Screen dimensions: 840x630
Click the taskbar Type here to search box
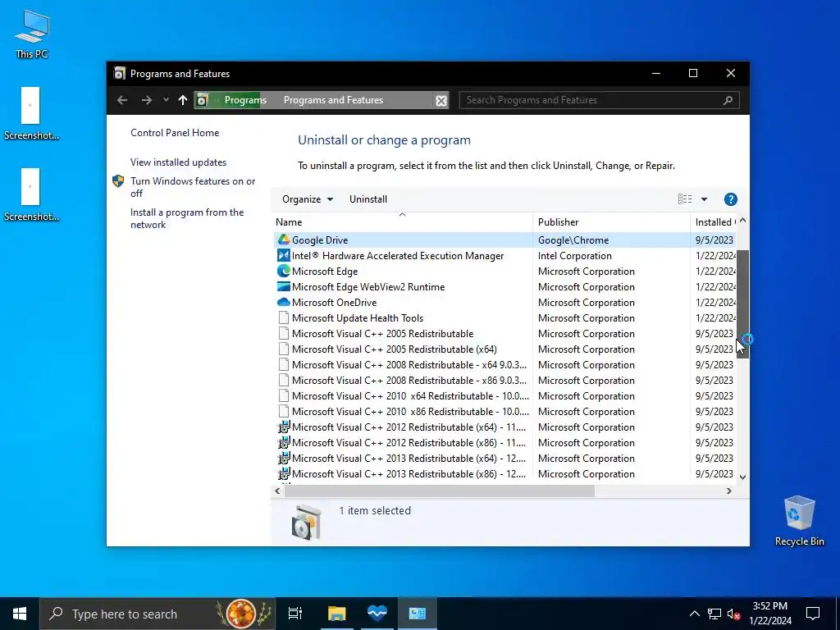[157, 614]
